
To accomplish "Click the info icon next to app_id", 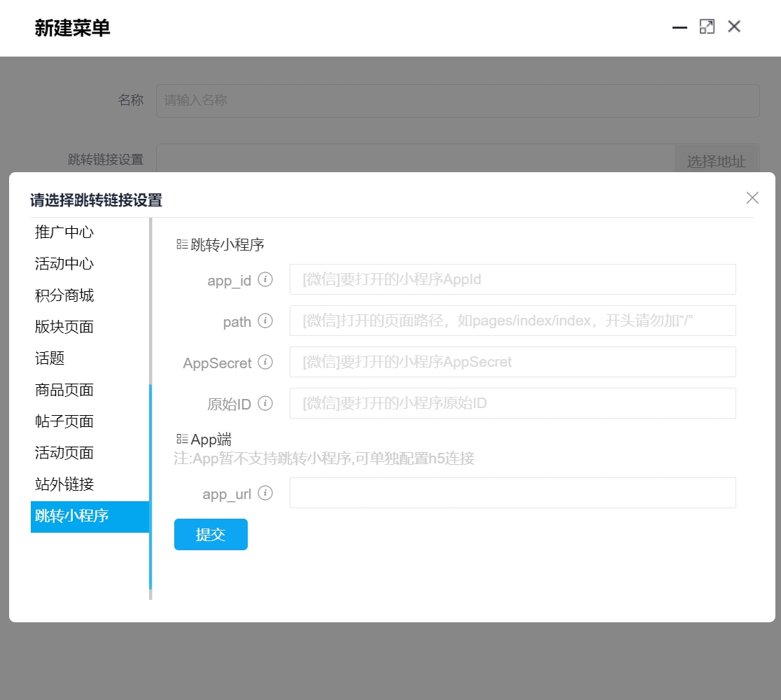I will (x=265, y=279).
